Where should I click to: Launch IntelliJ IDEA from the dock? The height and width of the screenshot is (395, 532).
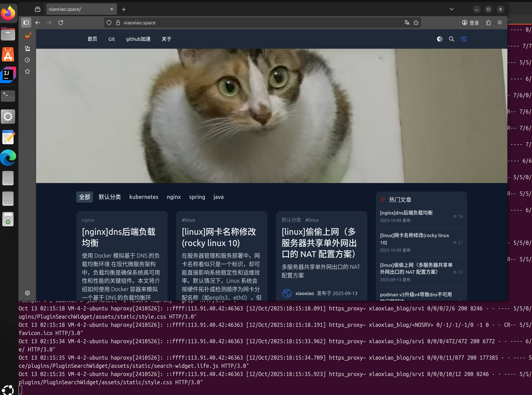tap(8, 75)
